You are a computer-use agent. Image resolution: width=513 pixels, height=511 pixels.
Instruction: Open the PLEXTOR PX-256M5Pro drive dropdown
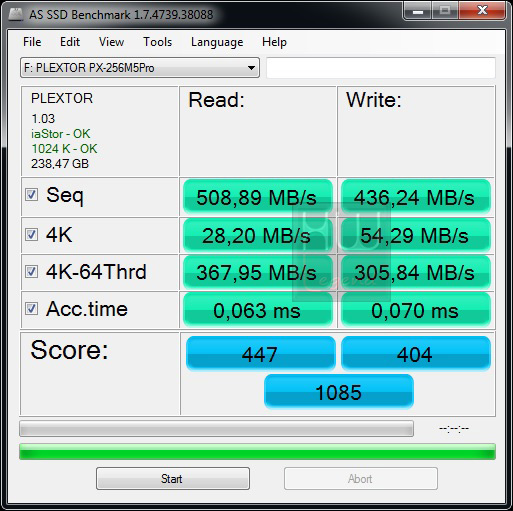[x=140, y=68]
